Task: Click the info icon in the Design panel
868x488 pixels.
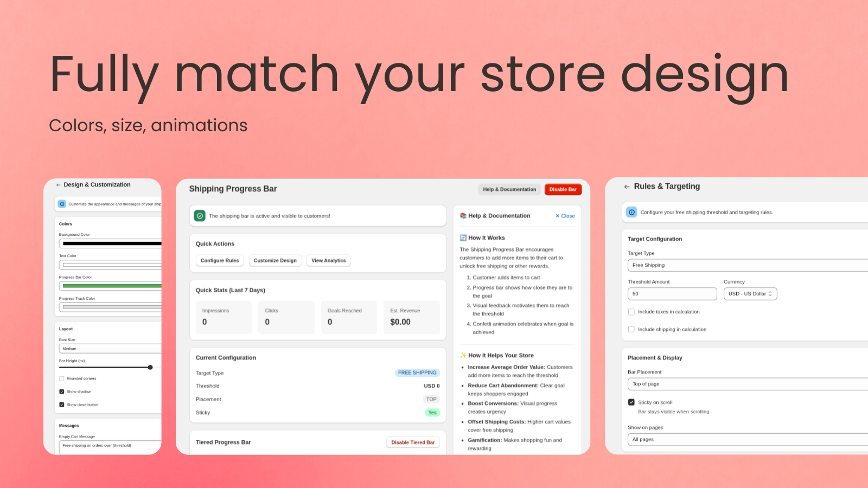Action: coord(61,204)
